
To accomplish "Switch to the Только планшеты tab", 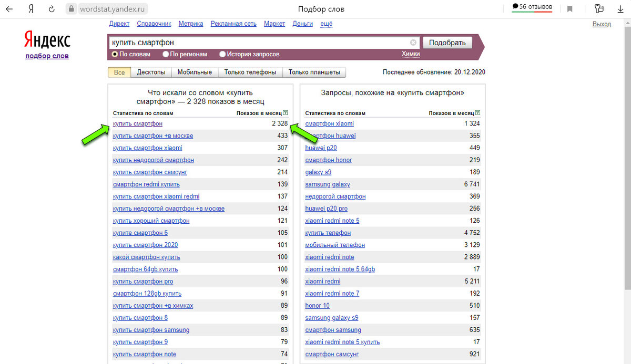I will coord(314,72).
